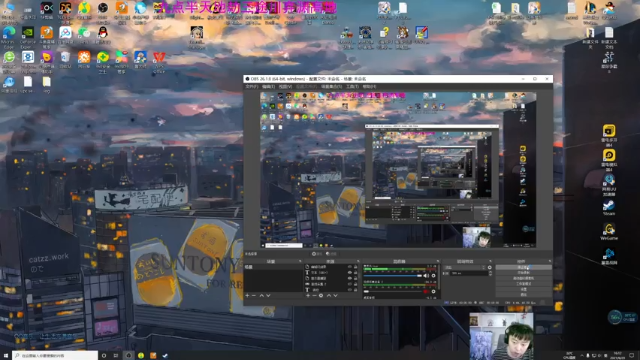The width and height of the screenshot is (640, 360).
Task: Mute the first audio mixer speaker icon
Action: tap(426, 276)
